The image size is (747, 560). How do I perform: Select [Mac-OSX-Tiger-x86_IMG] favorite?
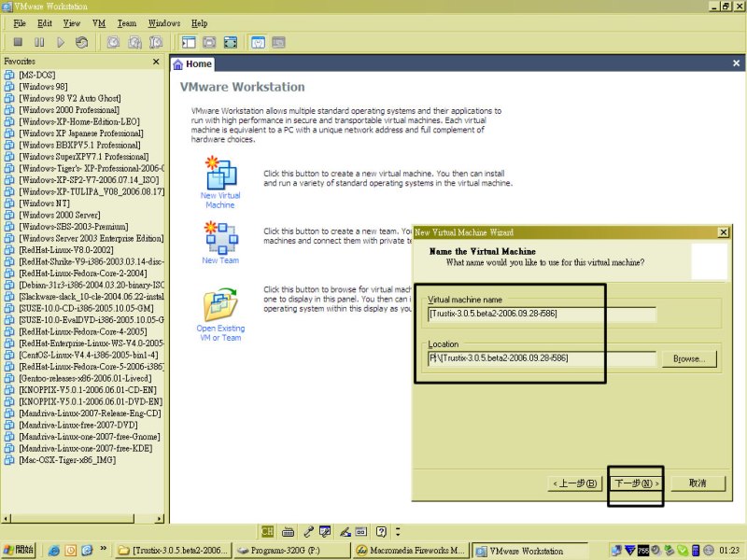67,460
